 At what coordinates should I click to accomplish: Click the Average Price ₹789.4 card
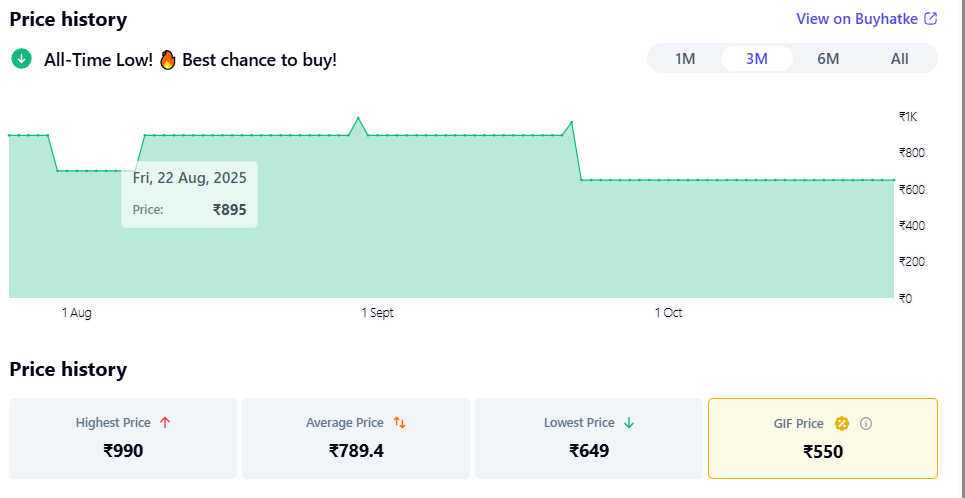click(356, 439)
